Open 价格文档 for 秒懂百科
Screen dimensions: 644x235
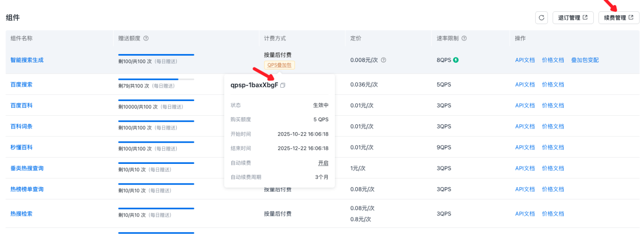(553, 147)
